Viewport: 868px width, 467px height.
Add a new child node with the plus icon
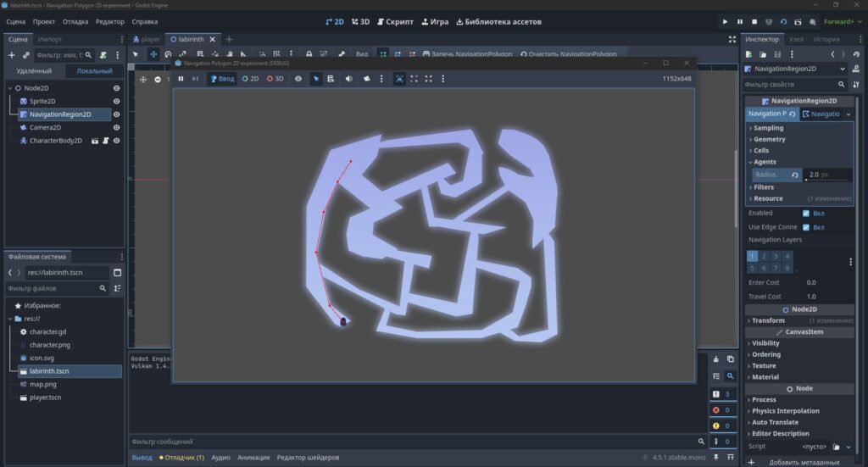coord(12,55)
